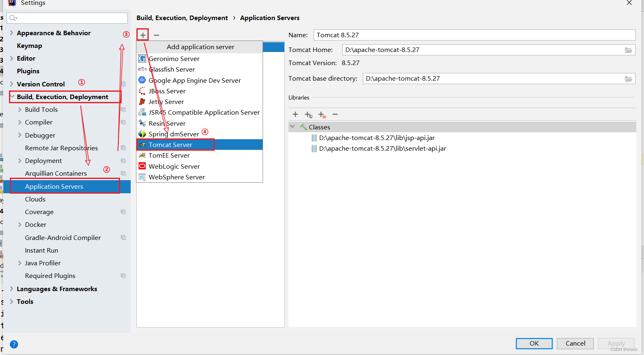Choose Tomcat Server from popup menu
Image resolution: width=644 pixels, height=355 pixels.
(x=200, y=145)
